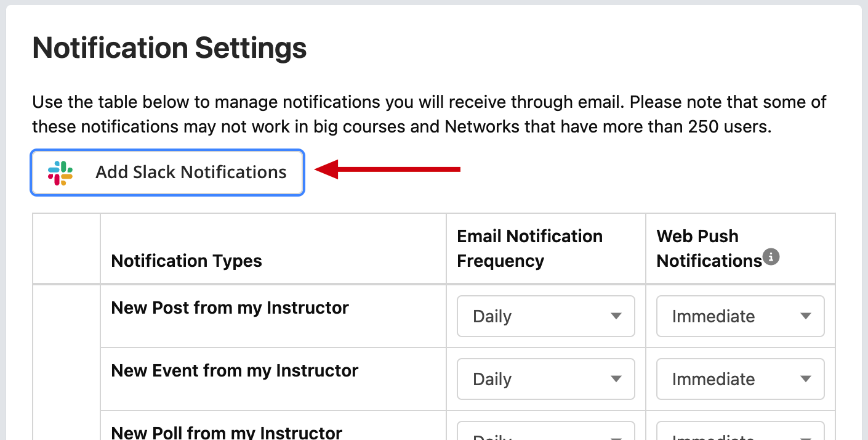Open Web Push dropdown for New Post
Viewport: 868px width, 440px height.
tap(740, 316)
